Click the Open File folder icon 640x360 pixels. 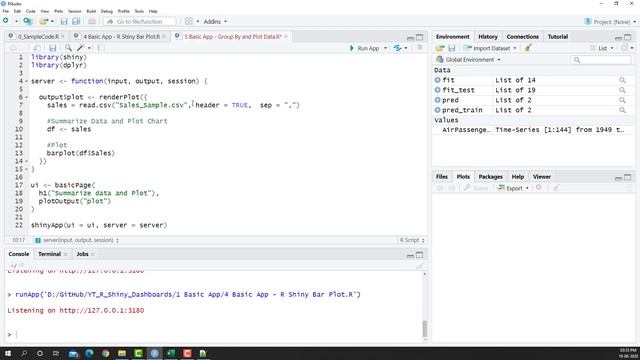(43, 21)
